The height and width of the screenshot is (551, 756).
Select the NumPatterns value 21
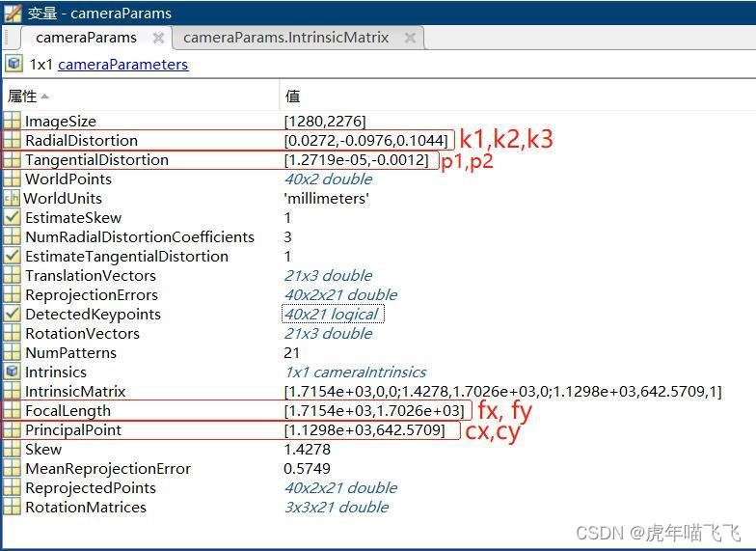click(x=291, y=353)
